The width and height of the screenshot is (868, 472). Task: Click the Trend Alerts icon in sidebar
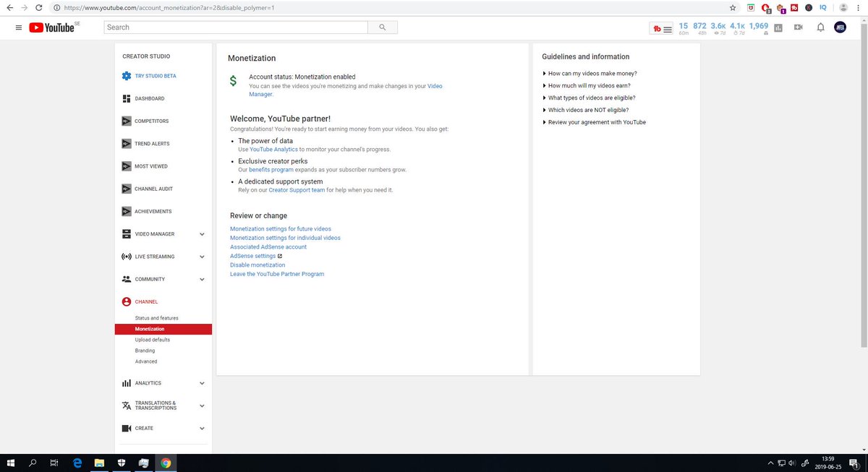coord(127,143)
